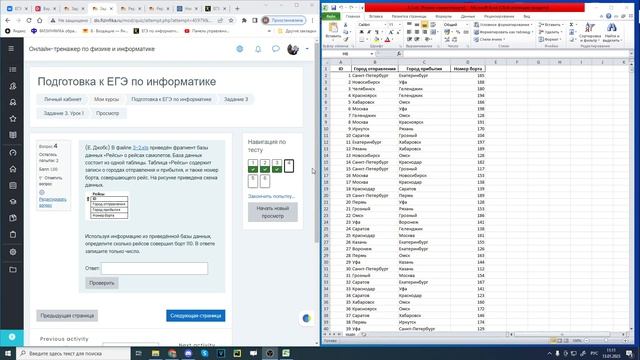Click 'Следующая страница' button
Viewport: 640px width, 360px height.
pyautogui.click(x=196, y=316)
